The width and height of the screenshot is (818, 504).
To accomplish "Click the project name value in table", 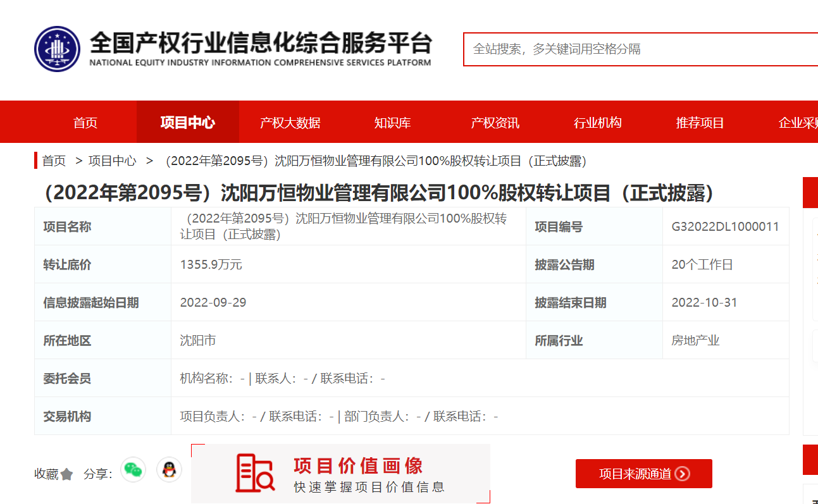I will click(x=344, y=226).
